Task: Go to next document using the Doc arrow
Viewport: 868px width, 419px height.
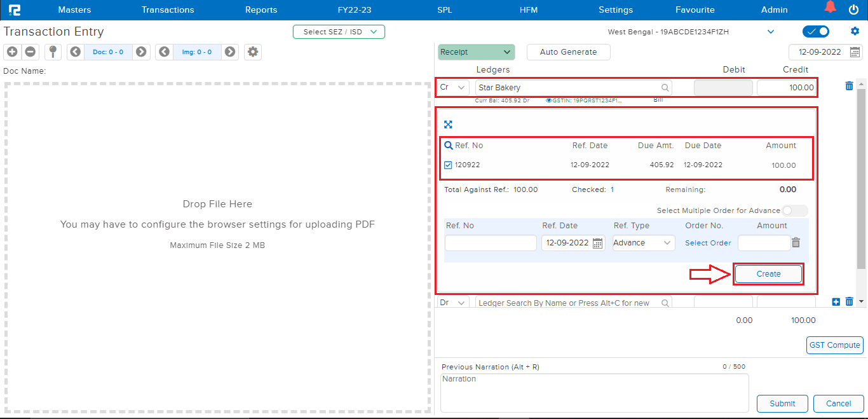Action: [x=141, y=52]
